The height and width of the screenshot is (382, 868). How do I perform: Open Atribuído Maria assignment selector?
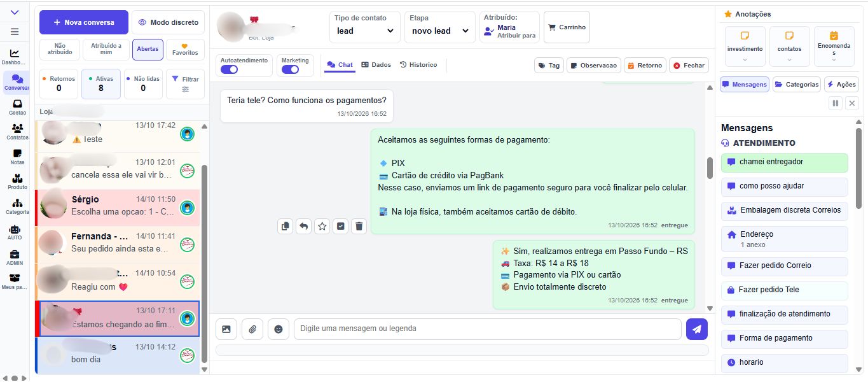[x=509, y=27]
